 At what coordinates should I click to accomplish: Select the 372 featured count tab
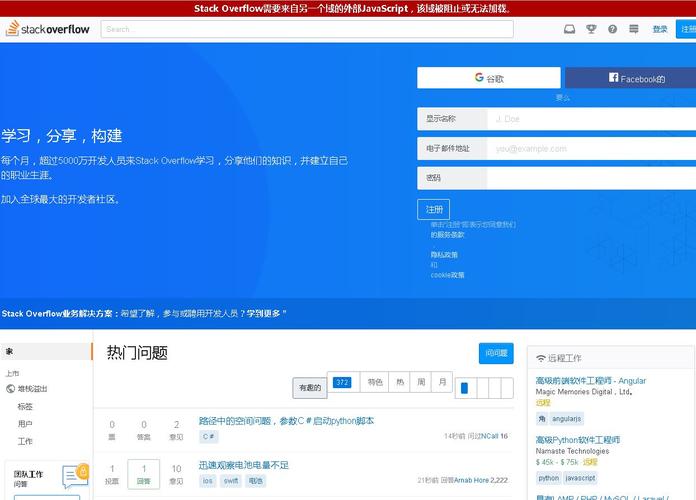342,382
